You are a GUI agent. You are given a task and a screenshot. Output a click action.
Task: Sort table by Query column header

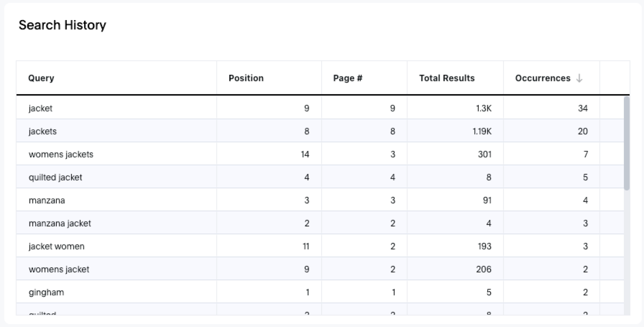click(x=41, y=78)
